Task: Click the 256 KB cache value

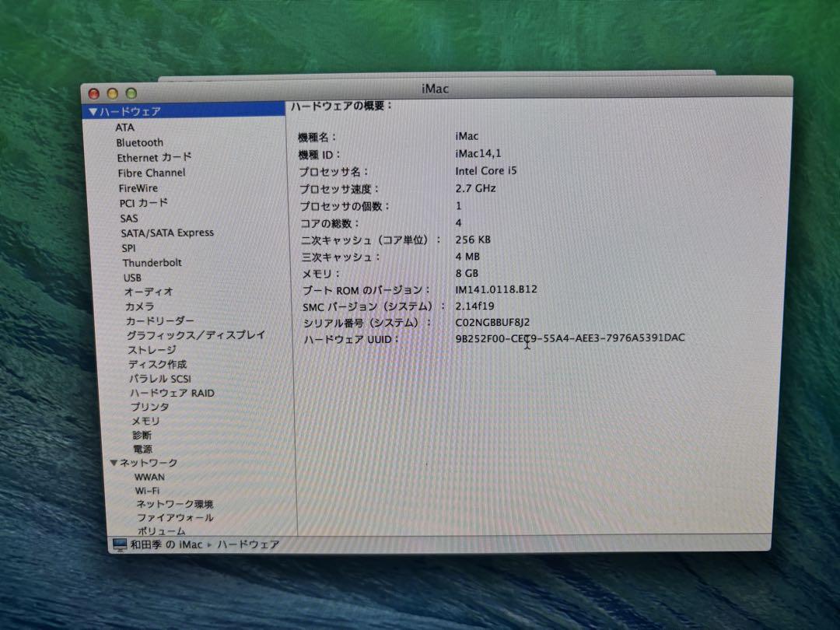Action: (473, 240)
